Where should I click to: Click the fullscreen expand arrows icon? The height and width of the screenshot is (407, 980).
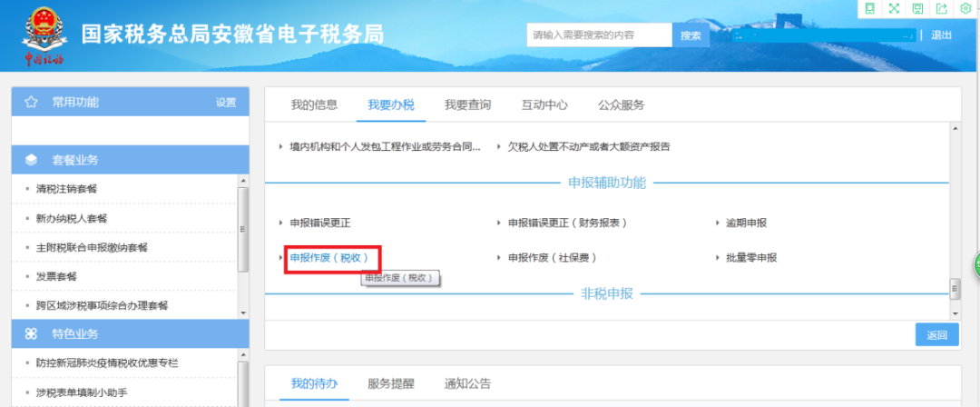pos(893,8)
